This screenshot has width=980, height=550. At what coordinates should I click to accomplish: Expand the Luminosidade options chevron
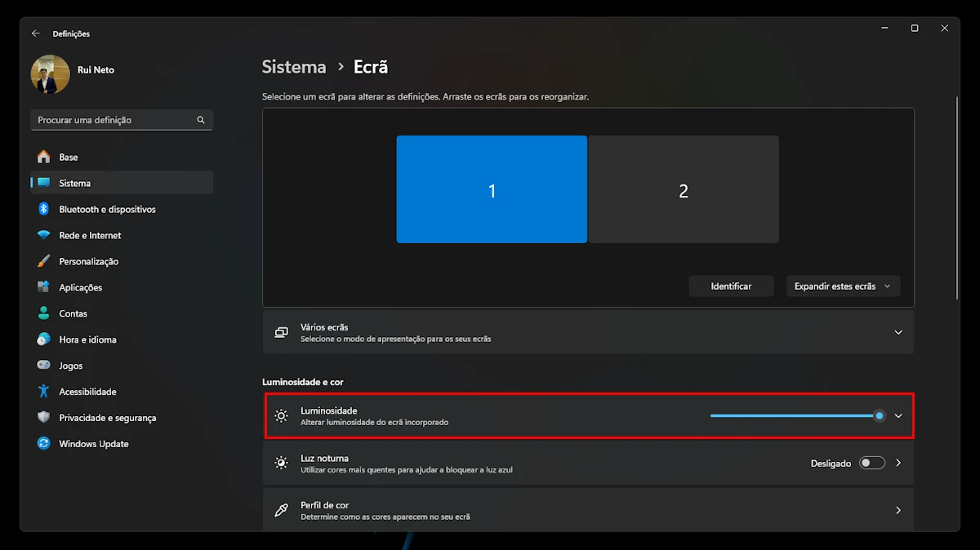[x=898, y=415]
